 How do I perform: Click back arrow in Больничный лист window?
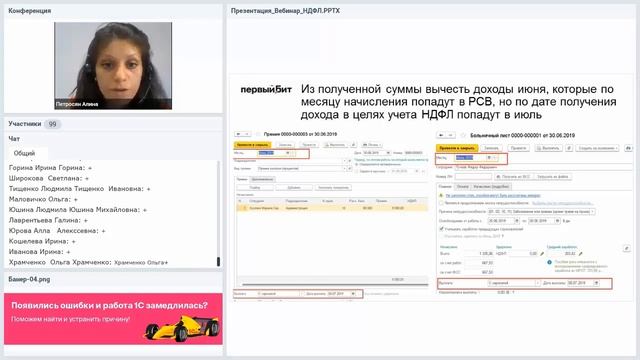[441, 135]
